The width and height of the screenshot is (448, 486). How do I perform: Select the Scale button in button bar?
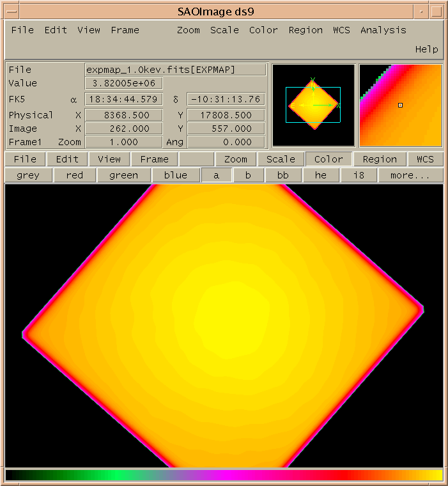pos(281,159)
